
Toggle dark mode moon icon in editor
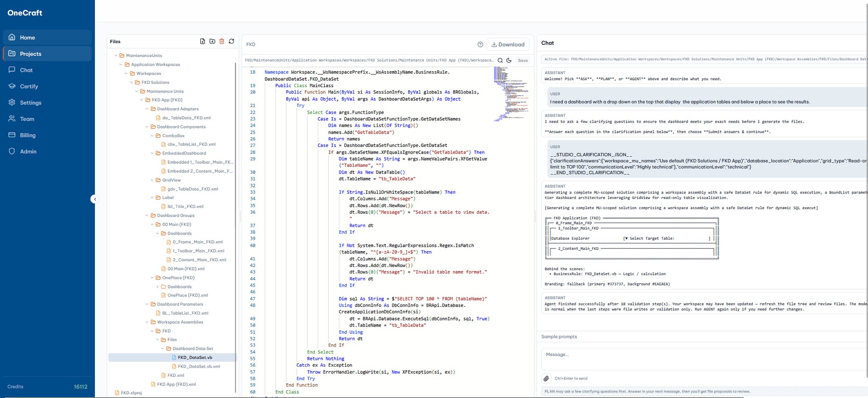pos(509,61)
